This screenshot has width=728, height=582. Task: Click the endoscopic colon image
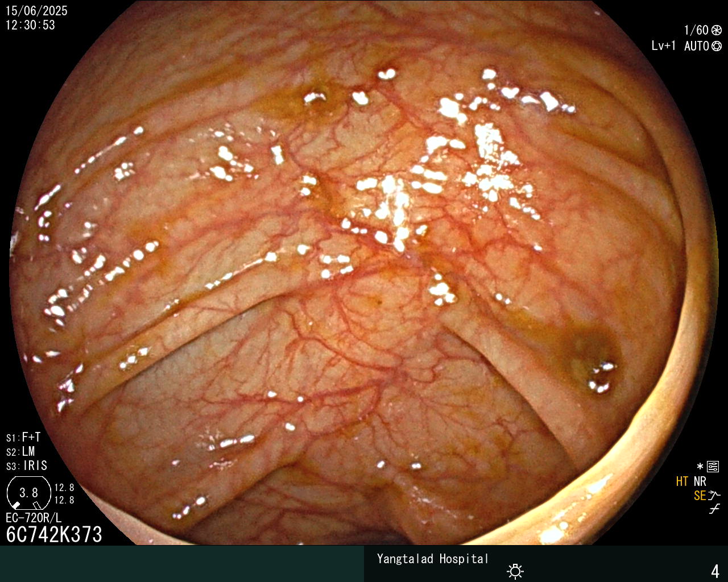364,273
